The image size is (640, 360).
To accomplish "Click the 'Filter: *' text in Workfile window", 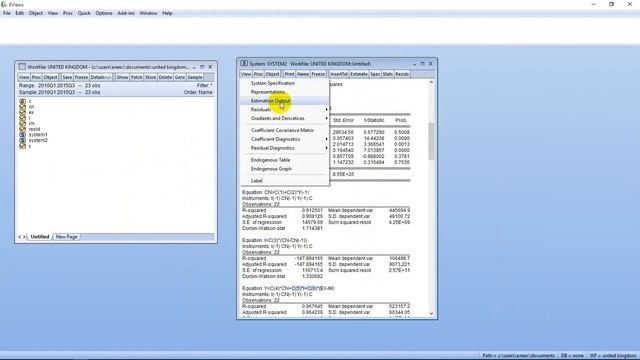I will coord(204,86).
